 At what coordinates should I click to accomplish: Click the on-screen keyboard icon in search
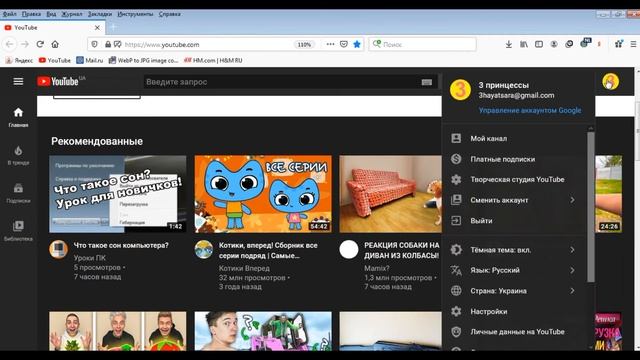click(427, 82)
